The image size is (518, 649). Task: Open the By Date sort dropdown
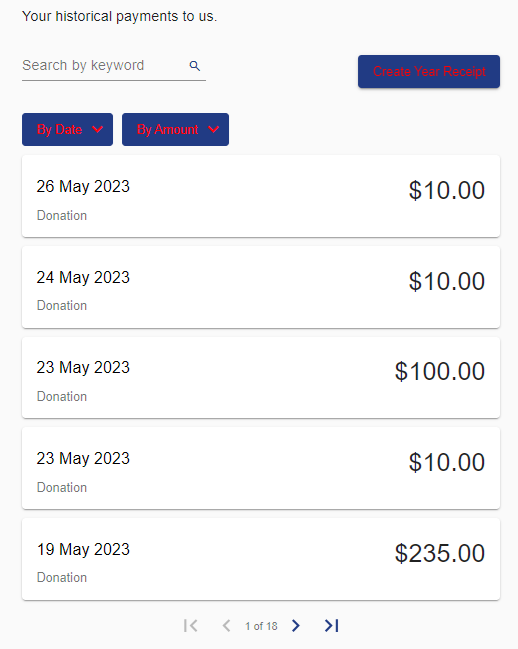(67, 130)
